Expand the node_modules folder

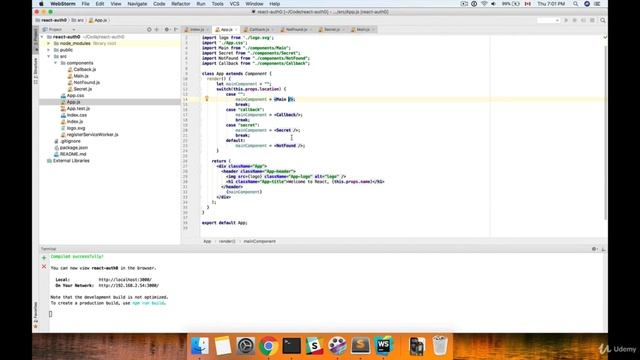click(49, 43)
